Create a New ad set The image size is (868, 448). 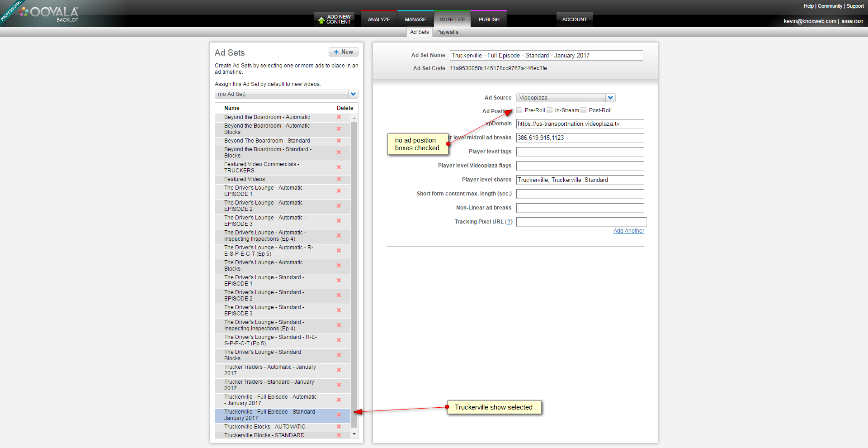tap(344, 52)
